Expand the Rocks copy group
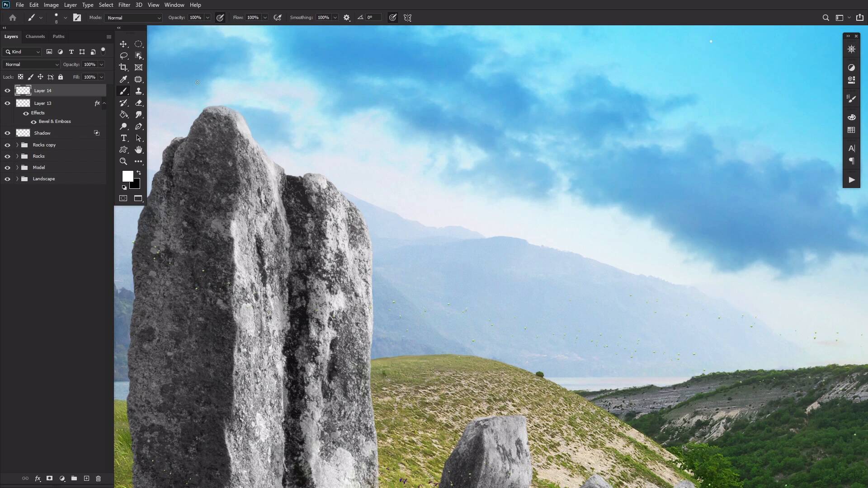Image resolution: width=868 pixels, height=488 pixels. point(17,145)
